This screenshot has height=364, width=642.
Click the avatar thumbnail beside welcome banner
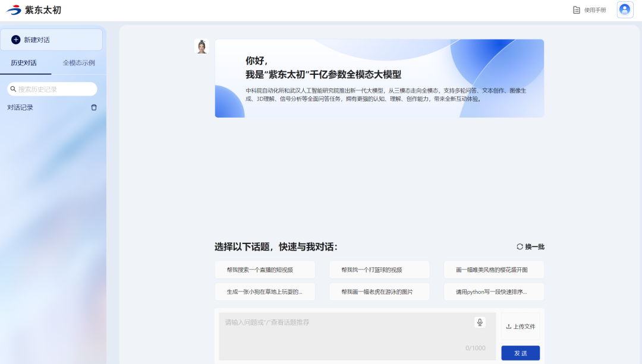(x=202, y=46)
